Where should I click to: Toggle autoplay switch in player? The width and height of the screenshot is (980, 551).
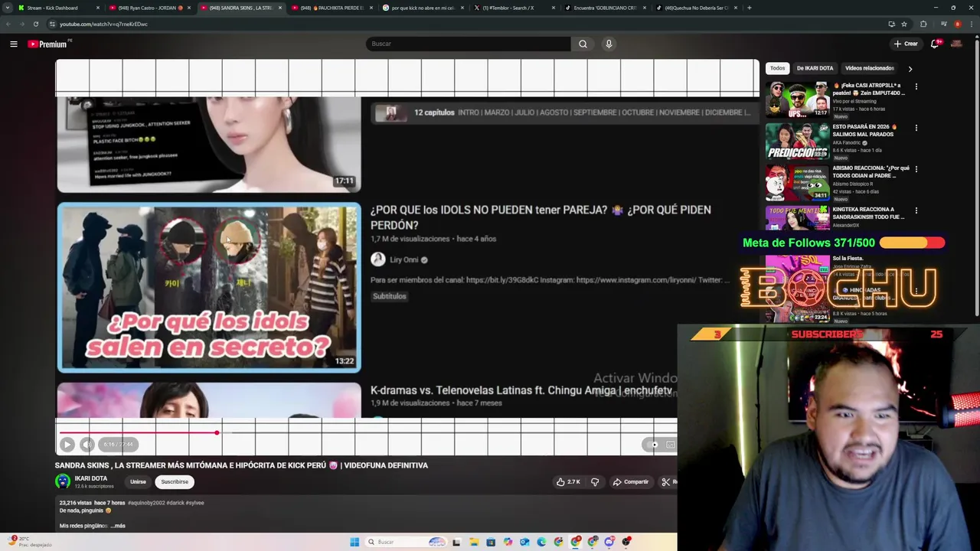coord(652,445)
